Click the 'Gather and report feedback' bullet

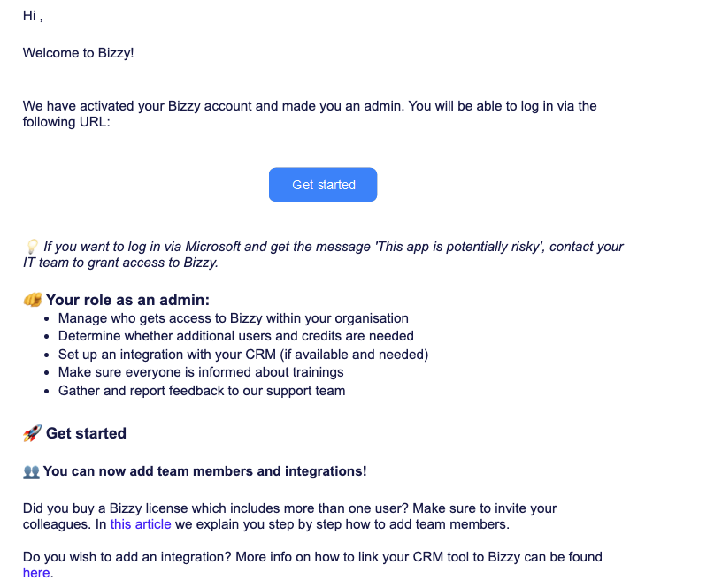point(202,391)
